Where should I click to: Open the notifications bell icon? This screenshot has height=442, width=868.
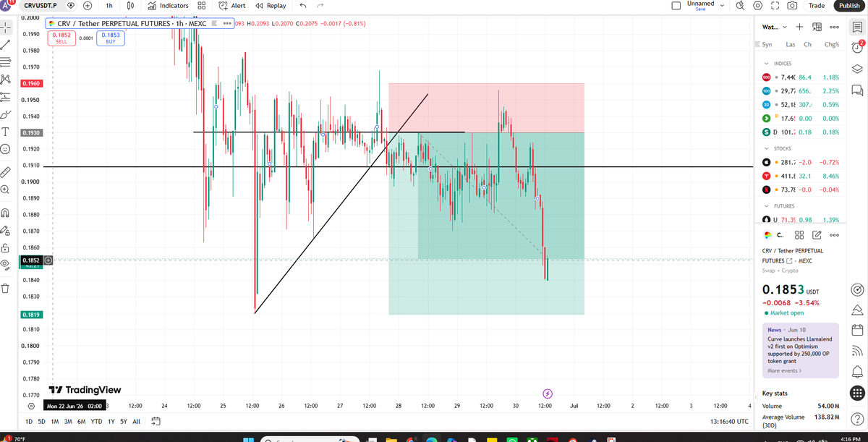(x=856, y=372)
